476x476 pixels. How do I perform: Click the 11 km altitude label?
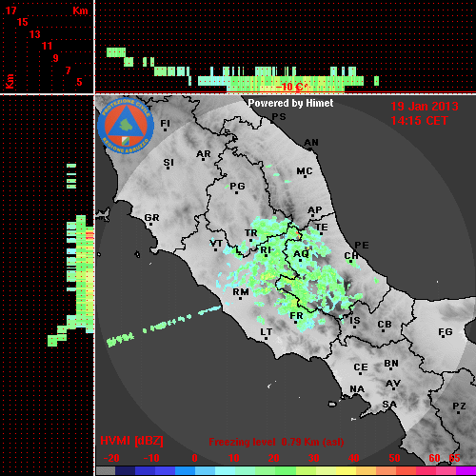coord(47,46)
